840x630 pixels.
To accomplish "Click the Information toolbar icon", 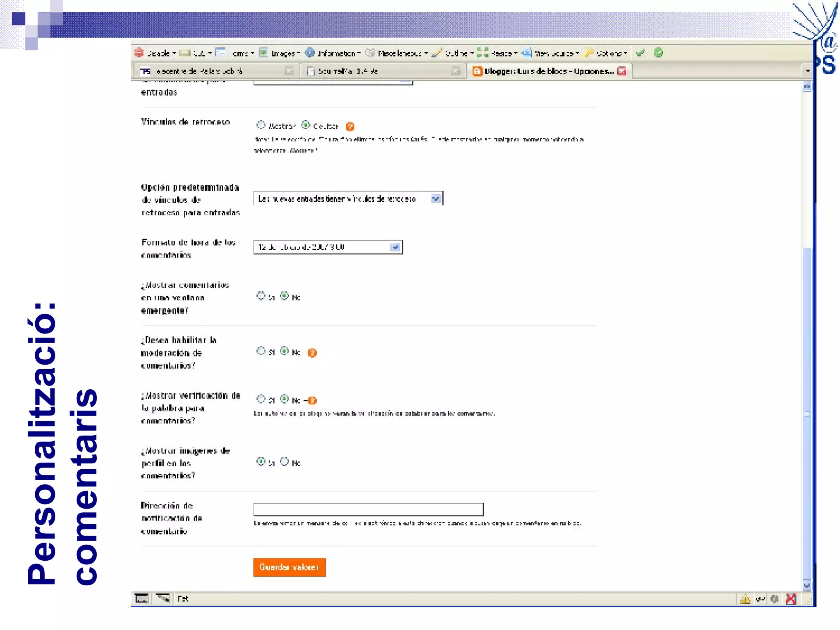I will click(x=310, y=53).
